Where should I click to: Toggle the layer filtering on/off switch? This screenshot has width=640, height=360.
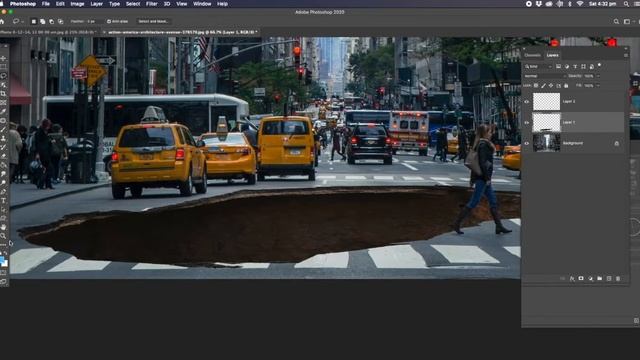point(599,65)
